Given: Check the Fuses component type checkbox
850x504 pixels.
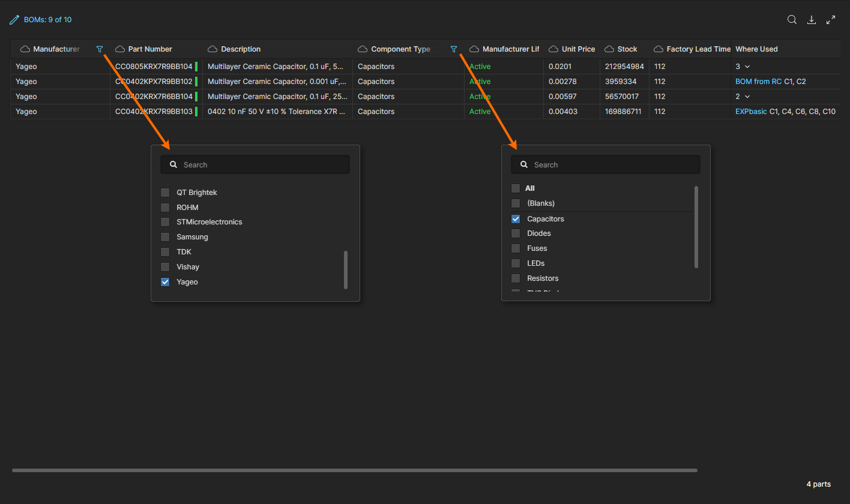Looking at the screenshot, I should (516, 248).
